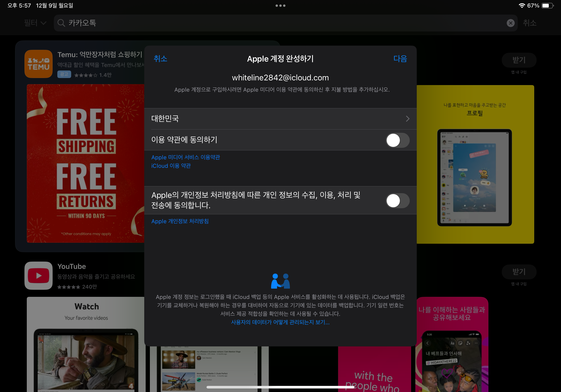Click the magnifying glass search icon
This screenshot has width=561, height=392.
(x=61, y=23)
